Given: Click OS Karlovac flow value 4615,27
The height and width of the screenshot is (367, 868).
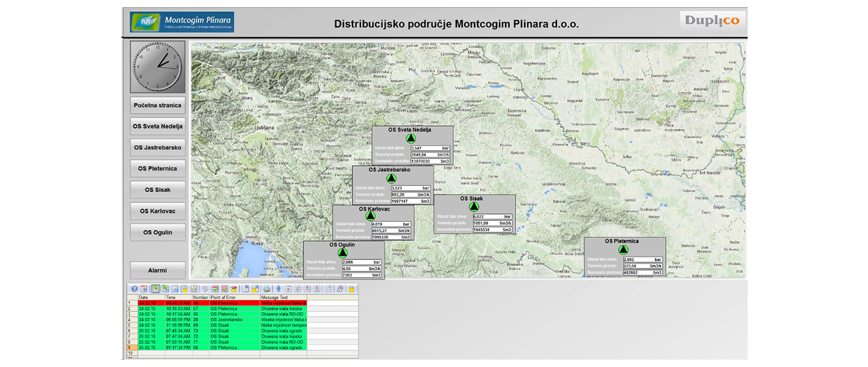Looking at the screenshot, I should coord(391,231).
